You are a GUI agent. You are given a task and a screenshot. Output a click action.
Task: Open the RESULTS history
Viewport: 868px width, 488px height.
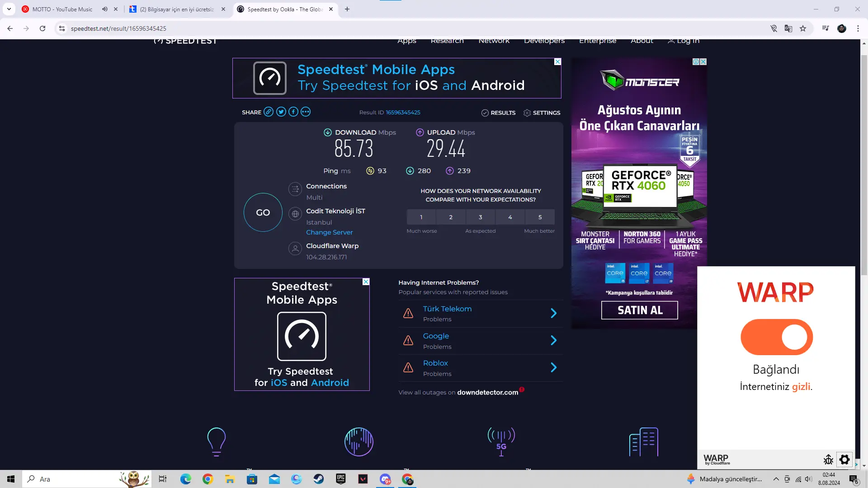tap(498, 113)
